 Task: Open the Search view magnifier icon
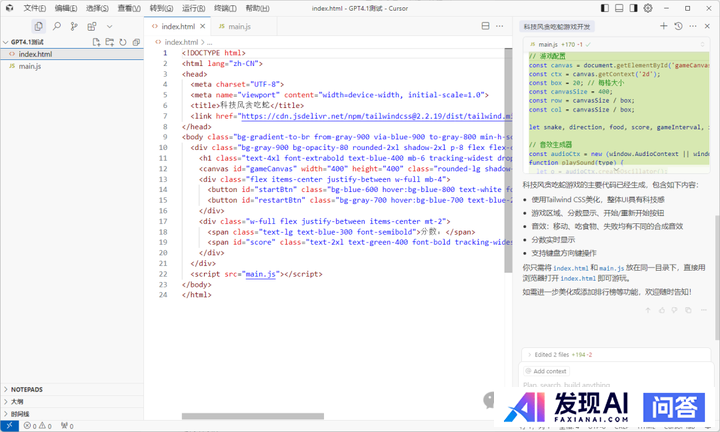pos(56,27)
